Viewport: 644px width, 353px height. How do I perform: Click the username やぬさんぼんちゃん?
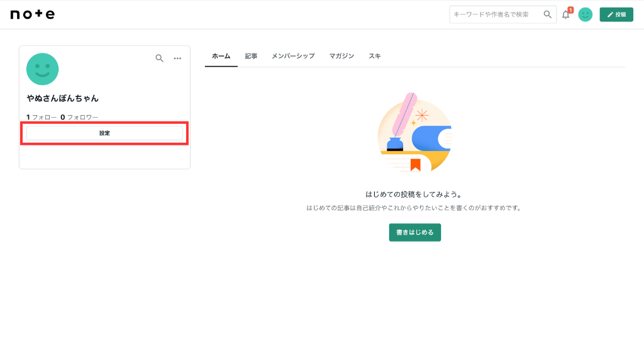[62, 98]
